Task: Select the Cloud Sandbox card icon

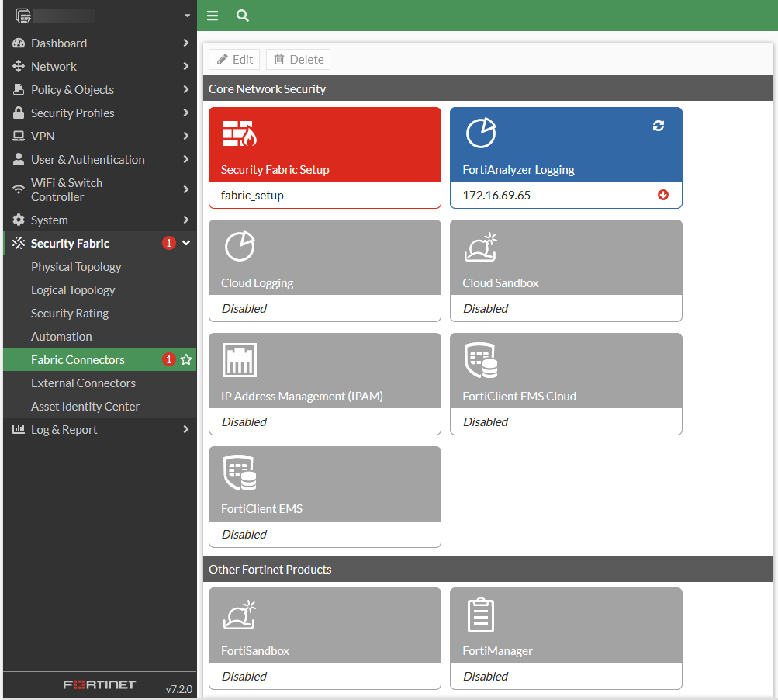Action: pos(480,247)
